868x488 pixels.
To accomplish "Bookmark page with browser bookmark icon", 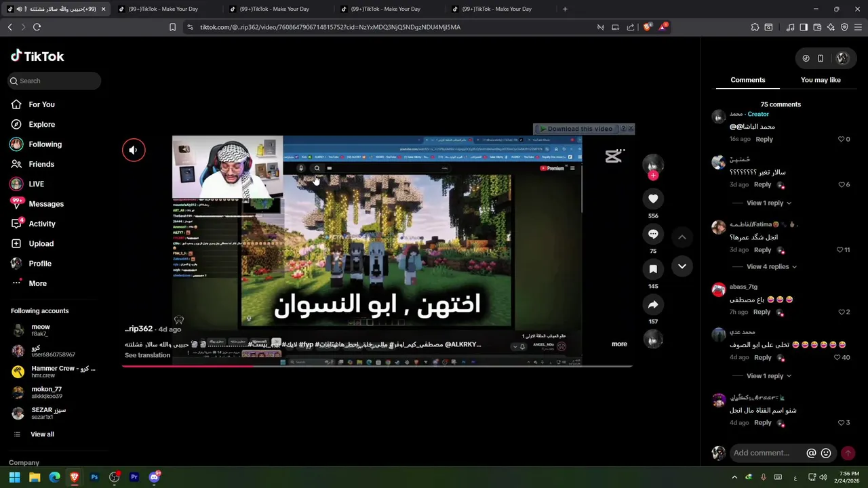I will (x=172, y=27).
